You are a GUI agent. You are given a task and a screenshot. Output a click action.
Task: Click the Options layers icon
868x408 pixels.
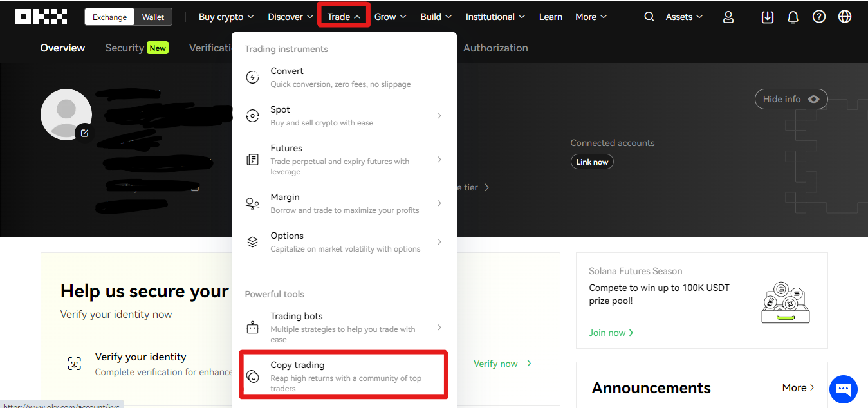click(x=253, y=242)
